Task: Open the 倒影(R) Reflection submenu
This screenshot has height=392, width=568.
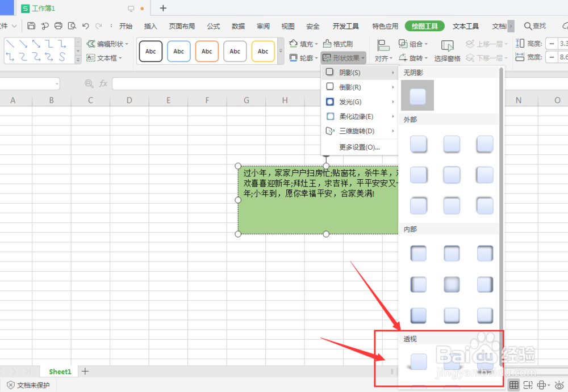Action: [x=360, y=87]
